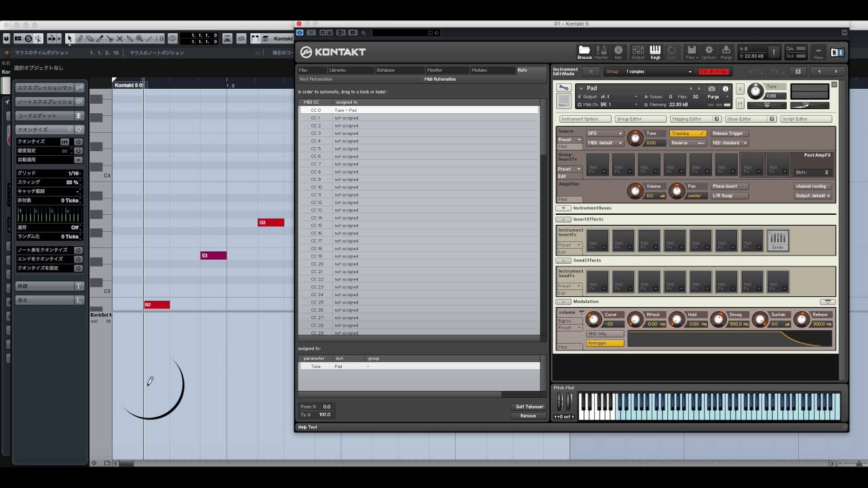868x488 pixels.
Task: Enable Phase Invert in Amplifier
Action: pyautogui.click(x=729, y=186)
